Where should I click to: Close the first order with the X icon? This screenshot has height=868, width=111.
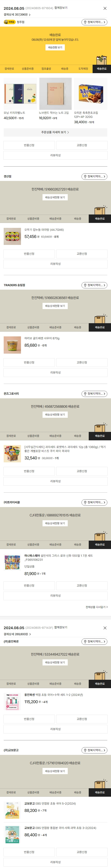click(105, 8)
